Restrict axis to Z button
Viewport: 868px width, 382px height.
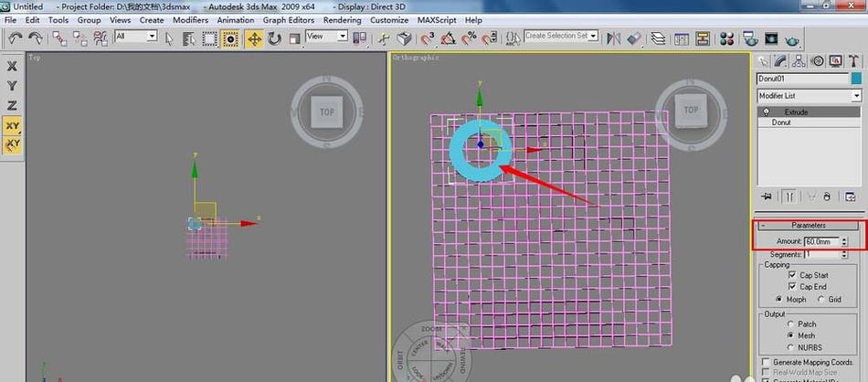click(12, 105)
